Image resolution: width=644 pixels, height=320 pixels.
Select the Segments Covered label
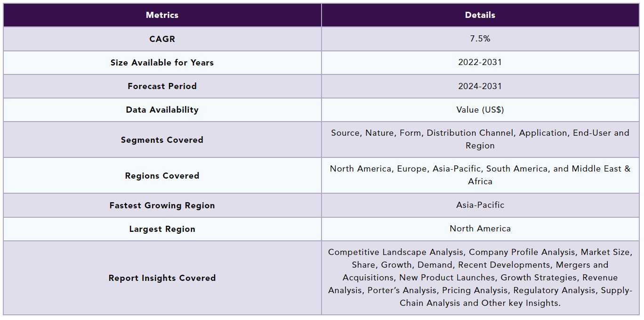(162, 140)
